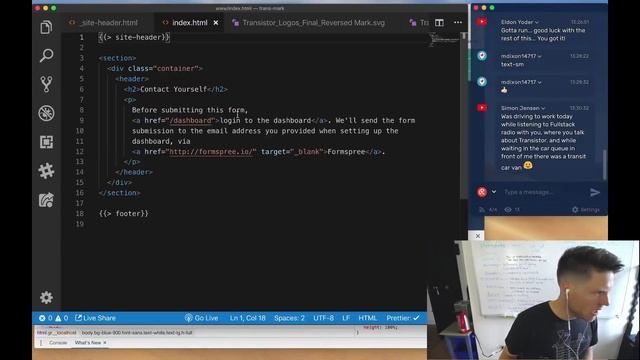This screenshot has width=640, height=360.
Task: Click the red user avatar in the chat
Action: tap(482, 192)
